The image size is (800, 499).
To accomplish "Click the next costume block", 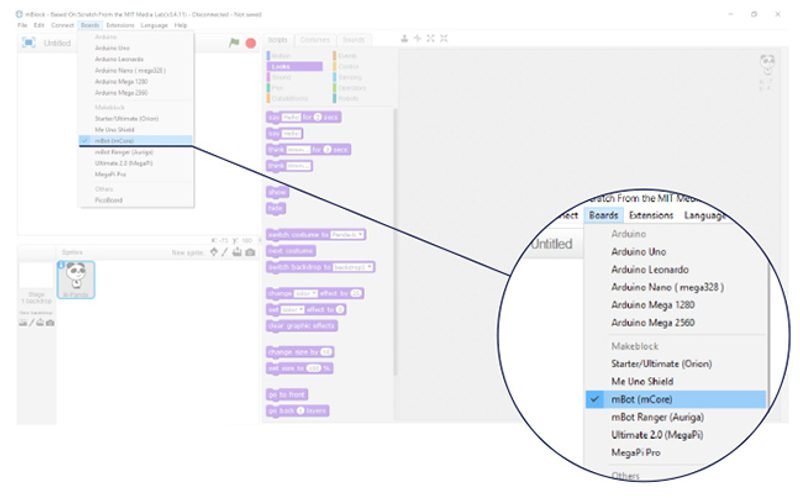I will [x=291, y=251].
